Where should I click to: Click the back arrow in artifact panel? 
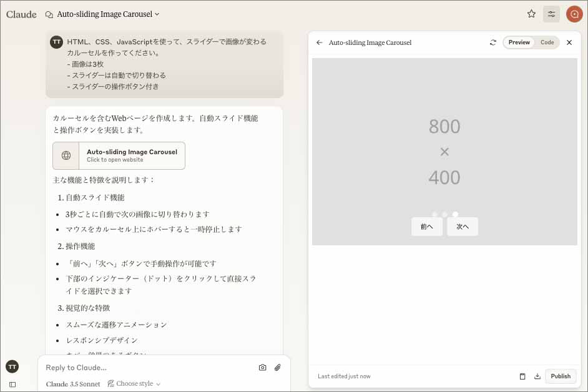point(320,42)
